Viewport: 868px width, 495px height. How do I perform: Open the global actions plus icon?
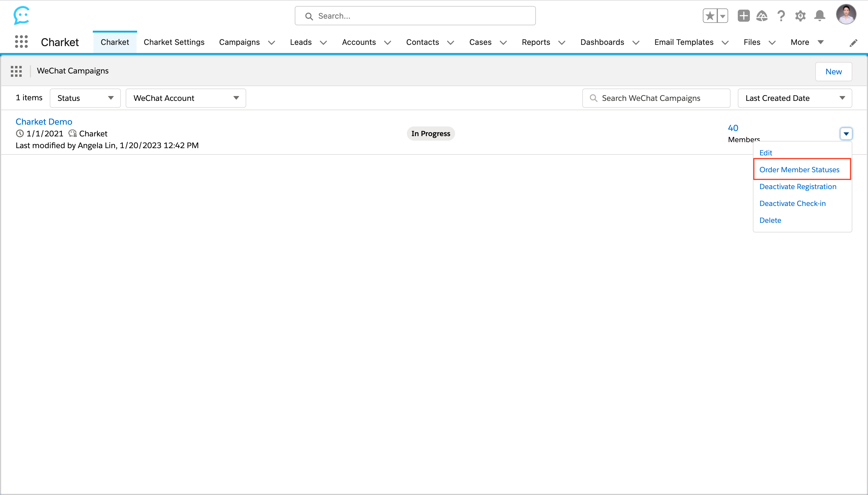click(x=744, y=16)
